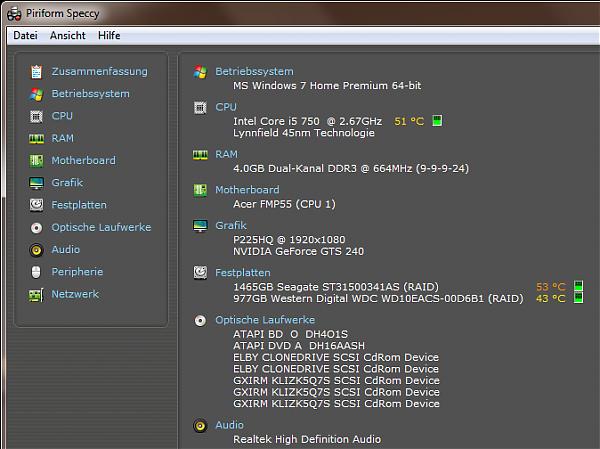Viewport: 600px width, 449px height.
Task: Click the text 'Lynnfield 45nm Technologie'
Action: 304,133
